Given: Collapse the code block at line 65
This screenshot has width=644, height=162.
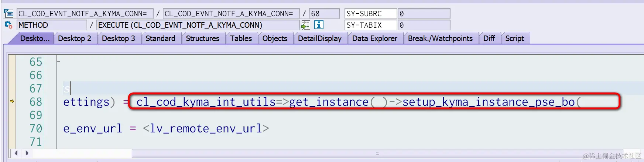Looking at the screenshot, I should coord(58,61).
